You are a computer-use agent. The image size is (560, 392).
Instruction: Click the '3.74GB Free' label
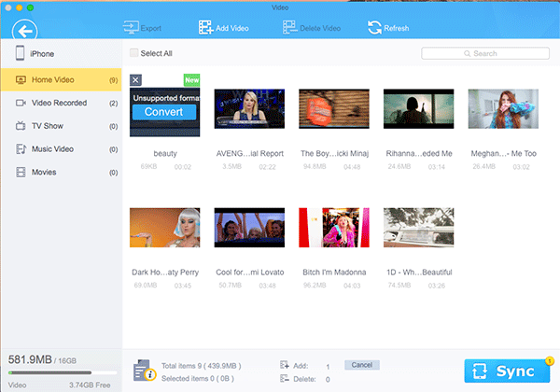coord(90,385)
